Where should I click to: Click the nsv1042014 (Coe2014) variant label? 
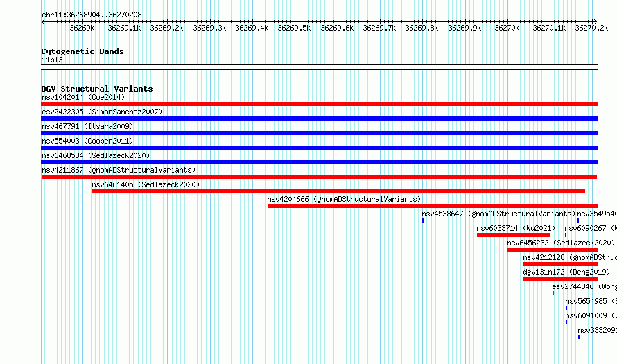point(83,97)
